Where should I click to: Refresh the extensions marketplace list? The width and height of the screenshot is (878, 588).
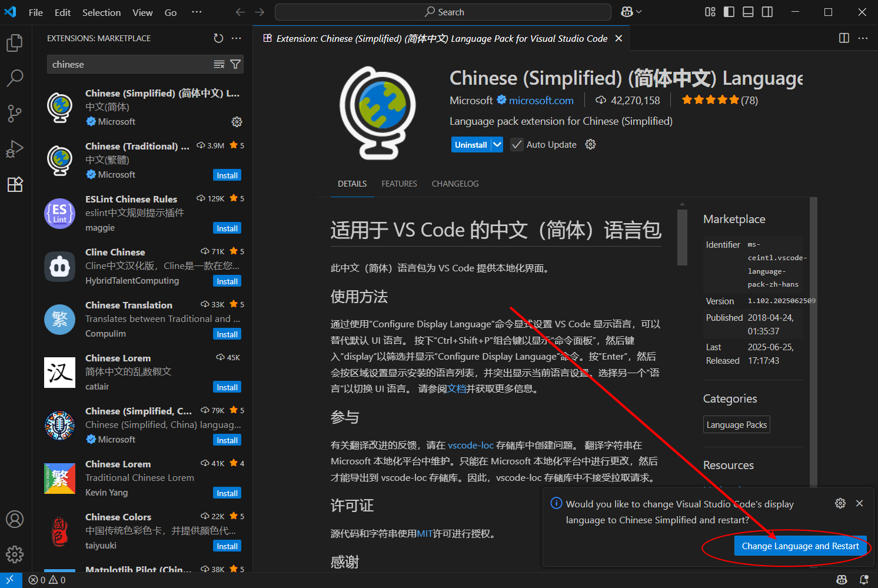click(218, 38)
